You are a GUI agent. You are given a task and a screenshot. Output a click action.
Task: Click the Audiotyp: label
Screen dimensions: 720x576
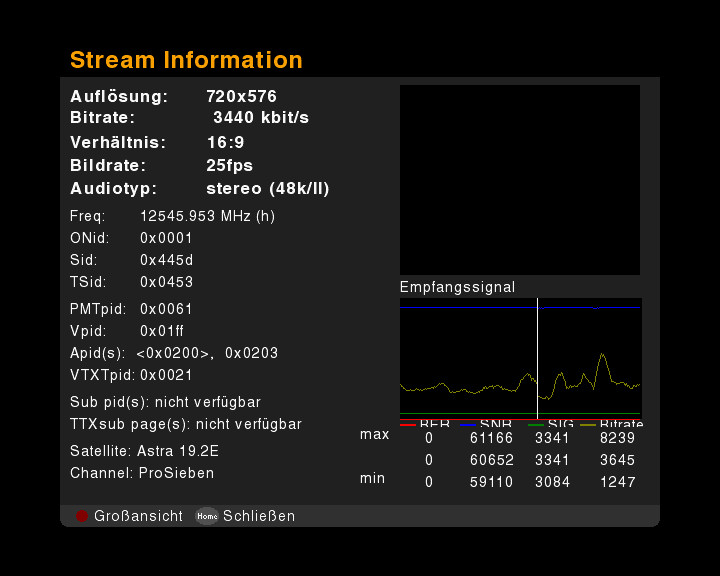(x=113, y=189)
